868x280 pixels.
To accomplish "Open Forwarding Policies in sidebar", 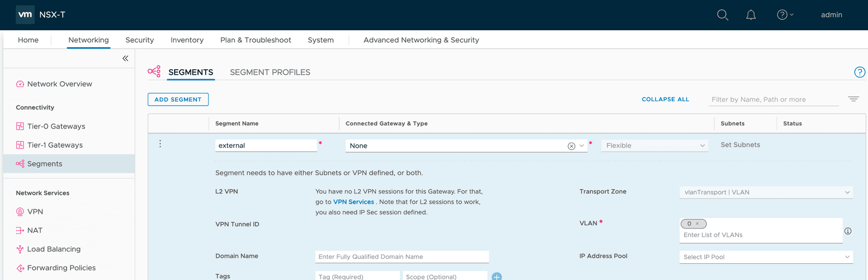I will [61, 268].
